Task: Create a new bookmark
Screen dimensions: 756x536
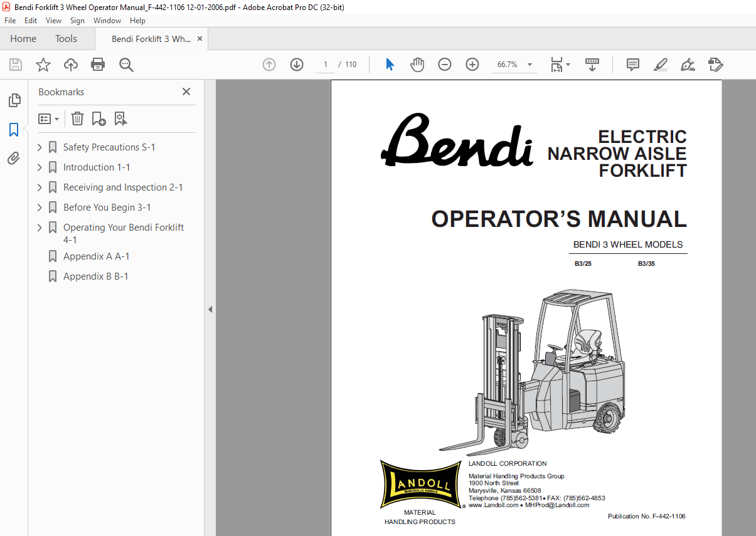Action: 98,118
